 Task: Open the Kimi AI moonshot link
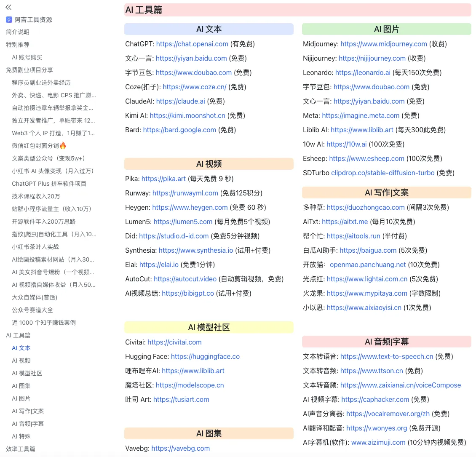(x=187, y=115)
